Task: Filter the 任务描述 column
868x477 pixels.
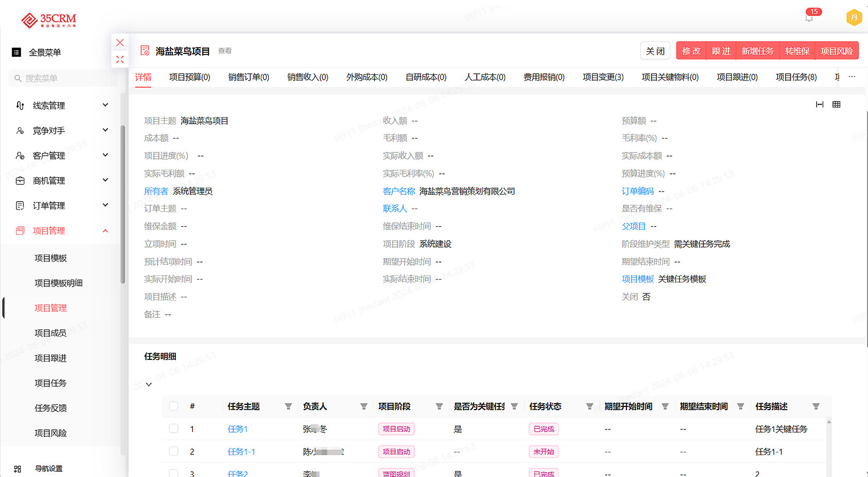Action: [816, 406]
